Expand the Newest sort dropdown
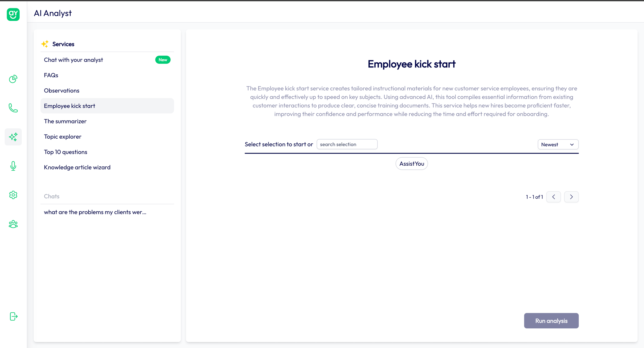This screenshot has height=348, width=644. click(x=558, y=145)
